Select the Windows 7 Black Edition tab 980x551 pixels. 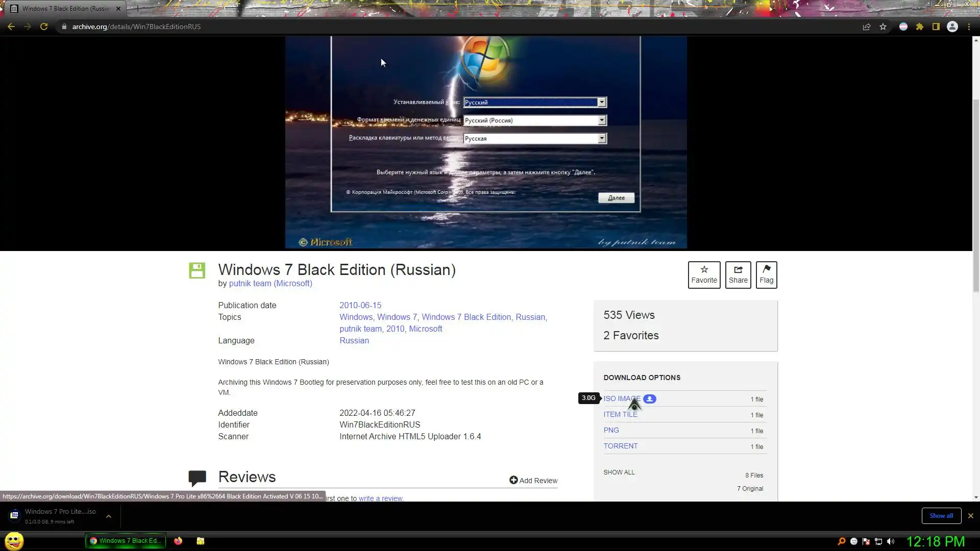point(65,9)
